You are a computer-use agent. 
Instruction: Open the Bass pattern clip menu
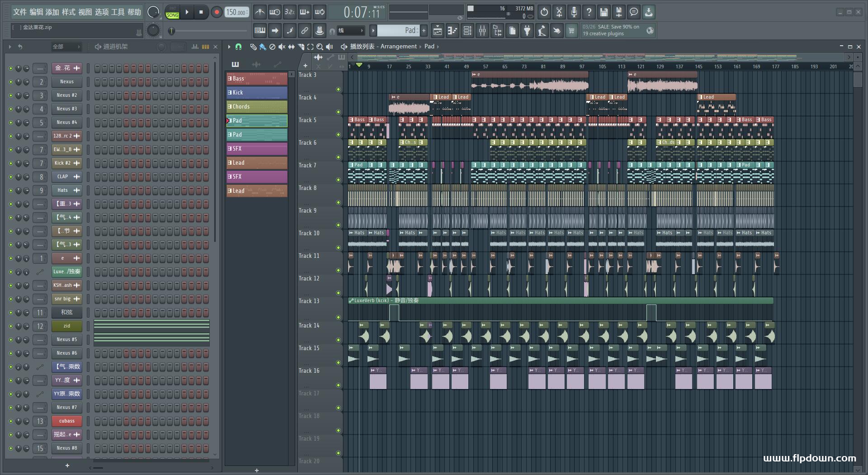[230, 79]
